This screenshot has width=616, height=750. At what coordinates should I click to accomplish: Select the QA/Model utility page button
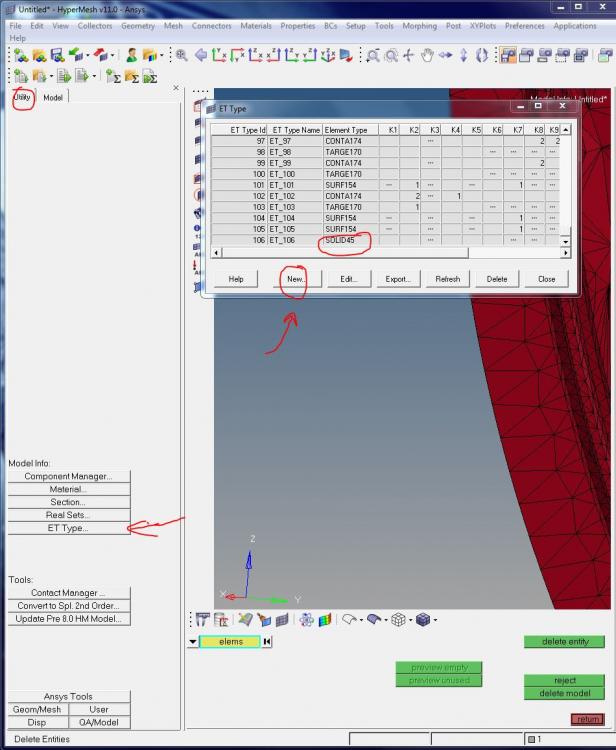coord(99,722)
